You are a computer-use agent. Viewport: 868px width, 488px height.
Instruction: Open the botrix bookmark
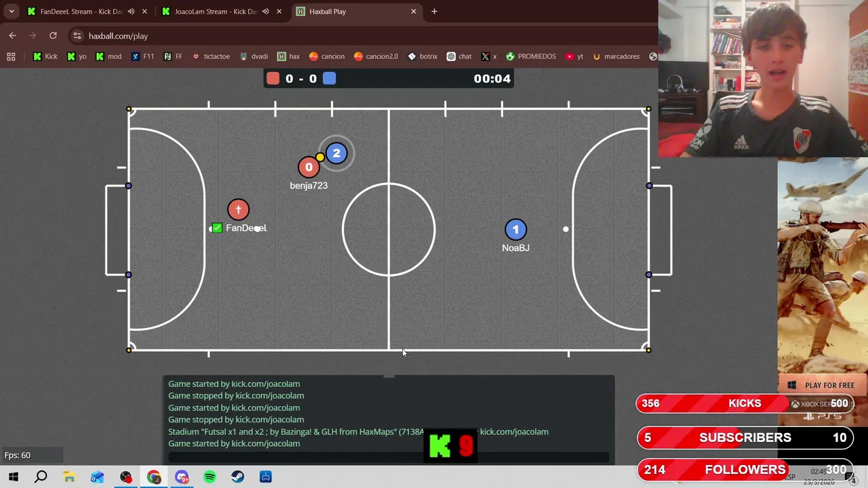[x=422, y=56]
